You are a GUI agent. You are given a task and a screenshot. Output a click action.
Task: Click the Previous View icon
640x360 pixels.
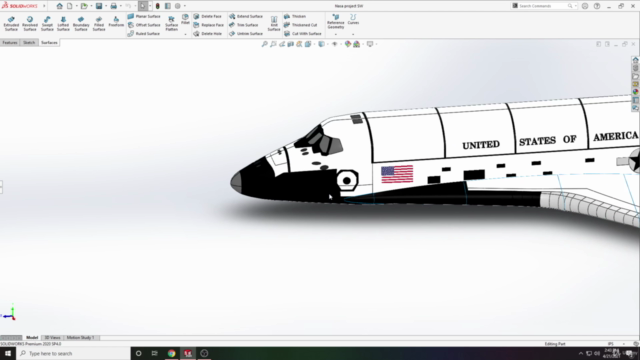coord(282,44)
